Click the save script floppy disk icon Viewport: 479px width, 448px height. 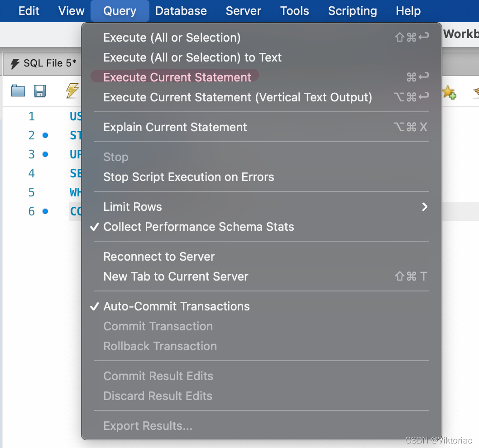tap(40, 91)
